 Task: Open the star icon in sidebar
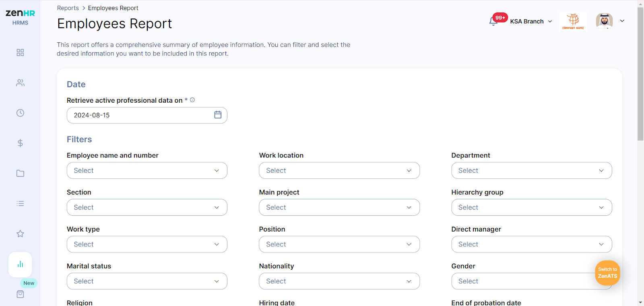(x=20, y=234)
